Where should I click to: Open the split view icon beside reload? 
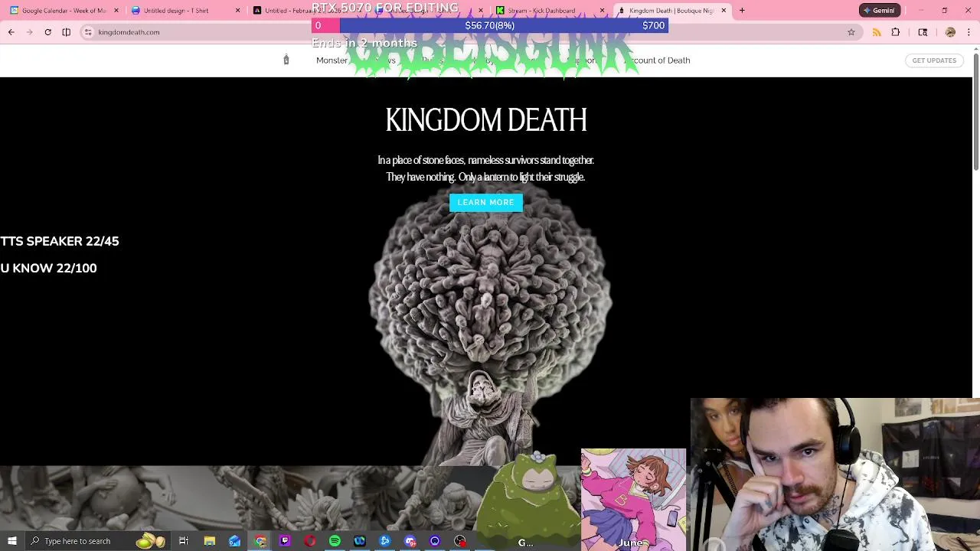tap(66, 32)
